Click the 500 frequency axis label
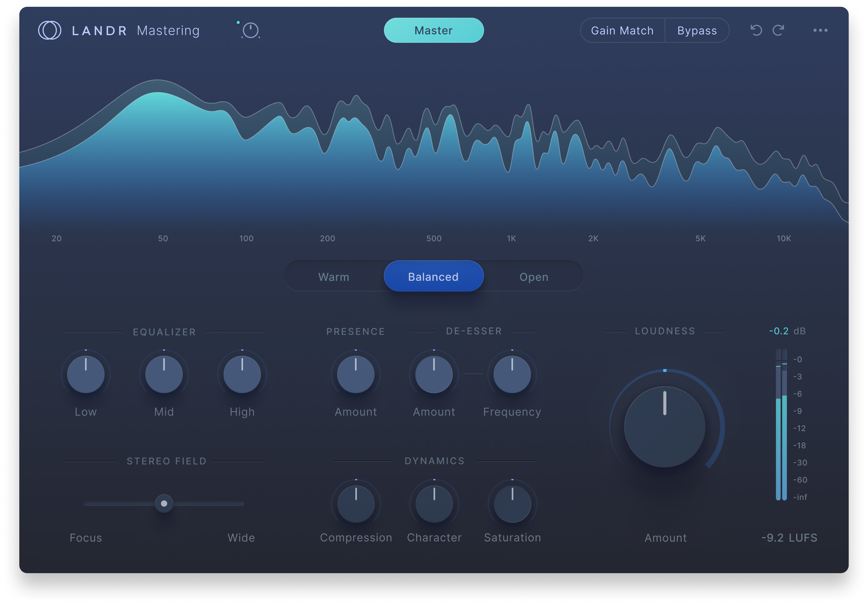This screenshot has width=868, height=605. [x=434, y=239]
